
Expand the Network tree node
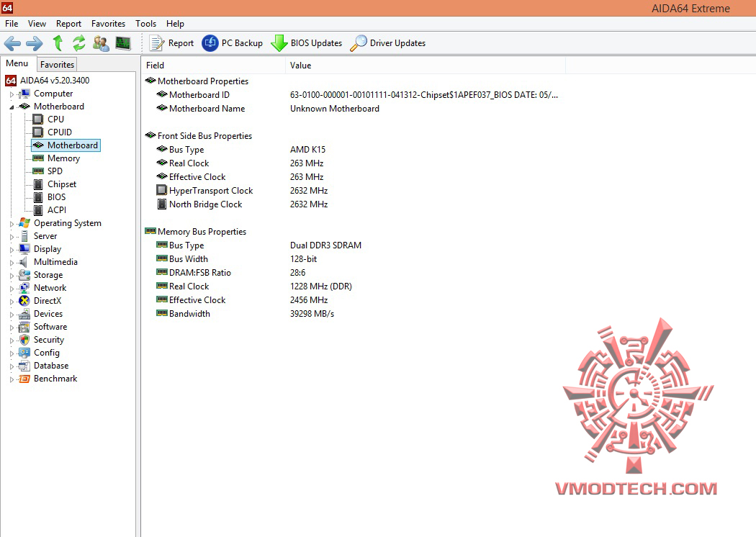[12, 289]
